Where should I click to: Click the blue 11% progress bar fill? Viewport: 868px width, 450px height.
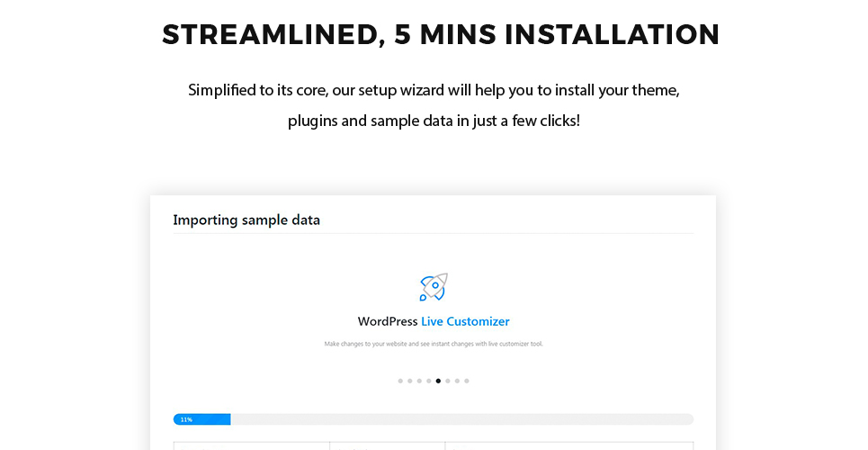pos(202,419)
